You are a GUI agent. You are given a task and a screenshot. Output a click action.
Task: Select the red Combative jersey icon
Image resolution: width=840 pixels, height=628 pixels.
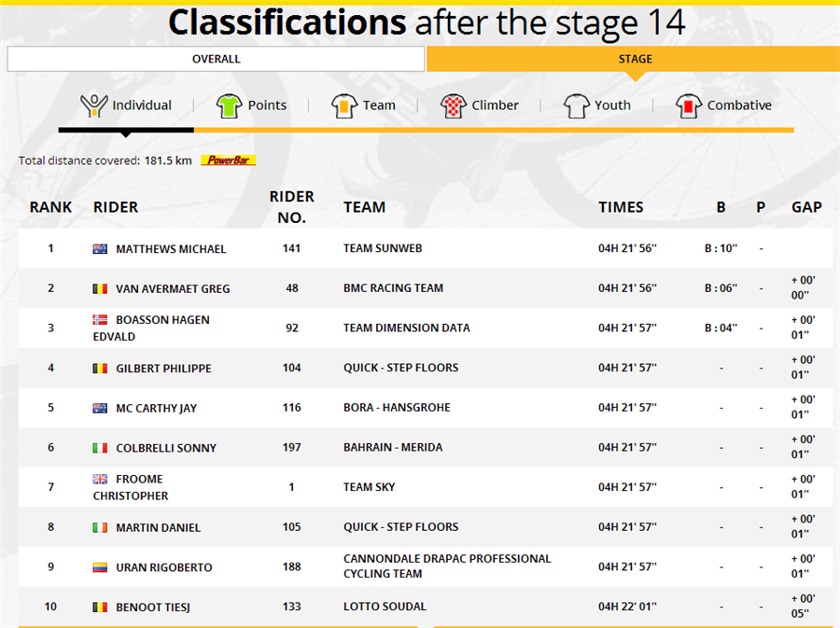coord(689,105)
